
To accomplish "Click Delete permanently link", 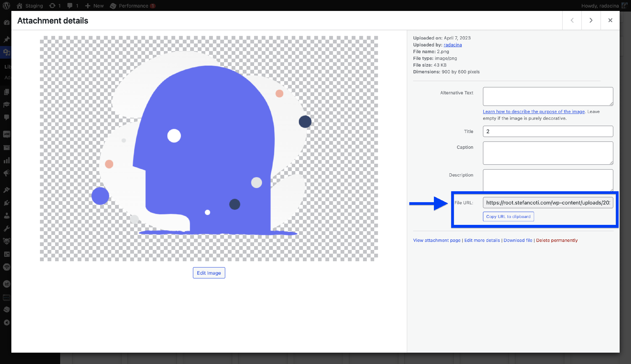I will pyautogui.click(x=557, y=240).
